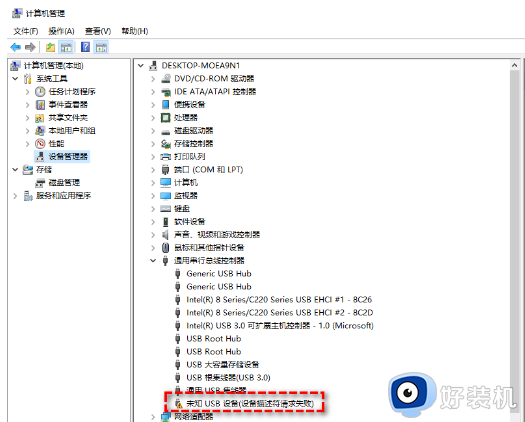
Task: Click 声音、视频和游戏控制器 speaker icon
Action: (165, 235)
